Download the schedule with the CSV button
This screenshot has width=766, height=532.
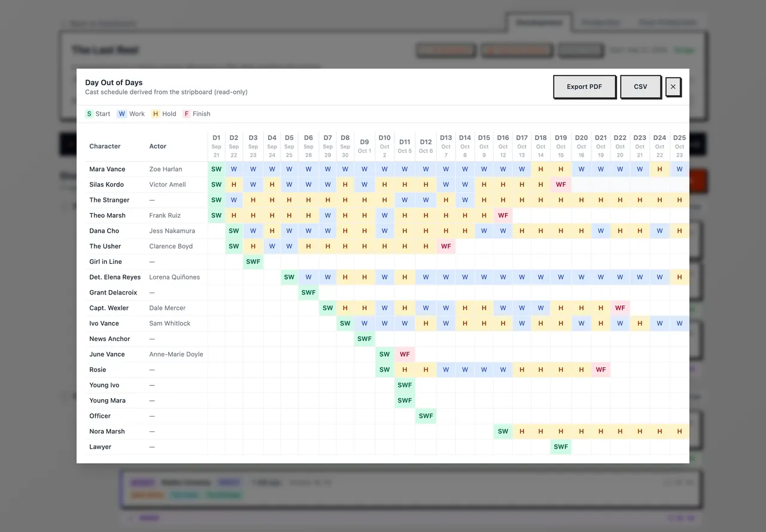point(640,87)
